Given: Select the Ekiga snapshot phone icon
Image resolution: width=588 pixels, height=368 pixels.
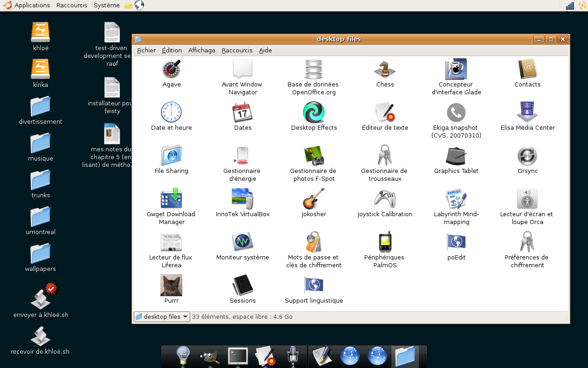Looking at the screenshot, I should 456,112.
